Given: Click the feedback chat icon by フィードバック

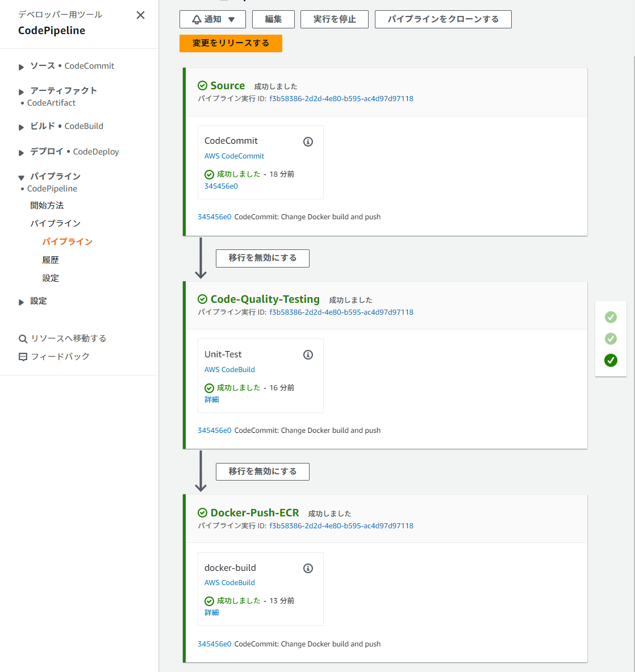Looking at the screenshot, I should pos(23,357).
